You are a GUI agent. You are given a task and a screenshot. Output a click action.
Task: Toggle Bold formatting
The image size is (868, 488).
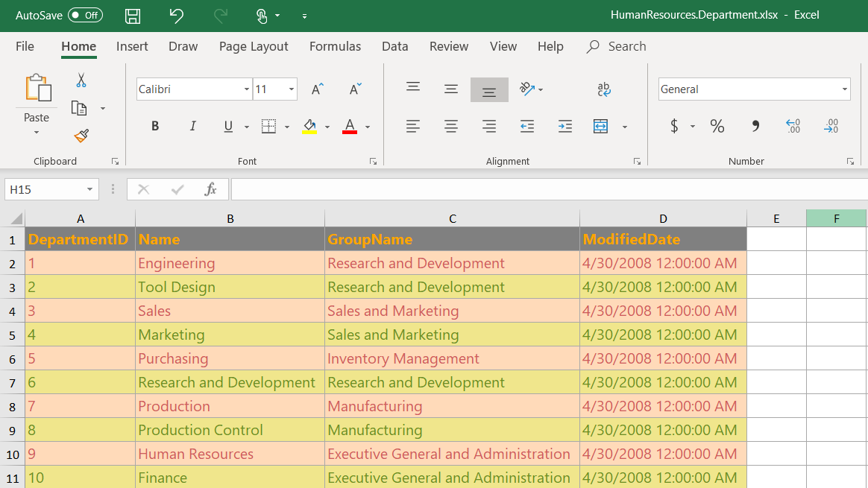[155, 127]
